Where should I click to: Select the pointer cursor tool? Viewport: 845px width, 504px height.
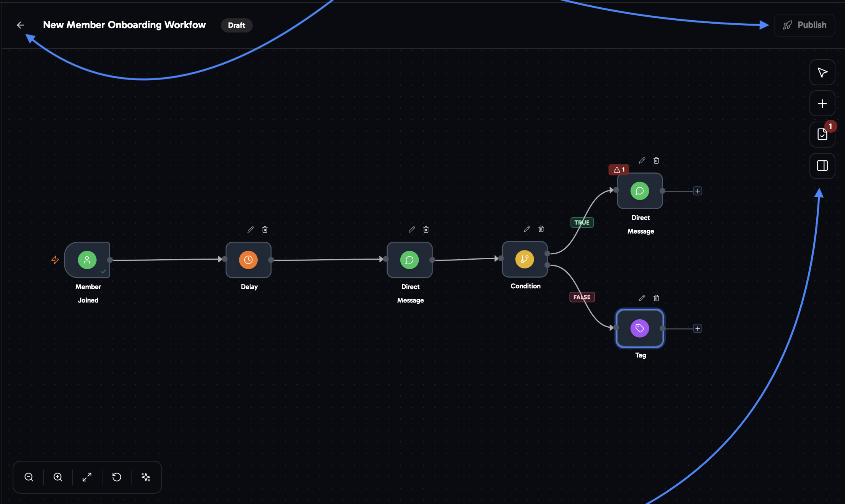pyautogui.click(x=822, y=72)
